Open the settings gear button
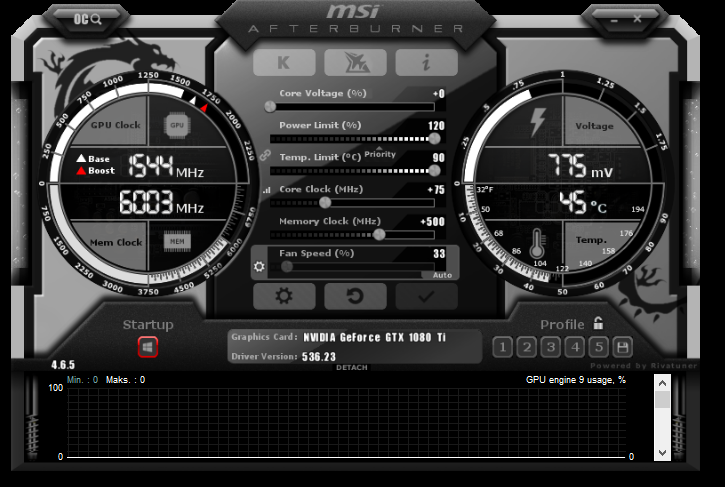 pyautogui.click(x=284, y=296)
